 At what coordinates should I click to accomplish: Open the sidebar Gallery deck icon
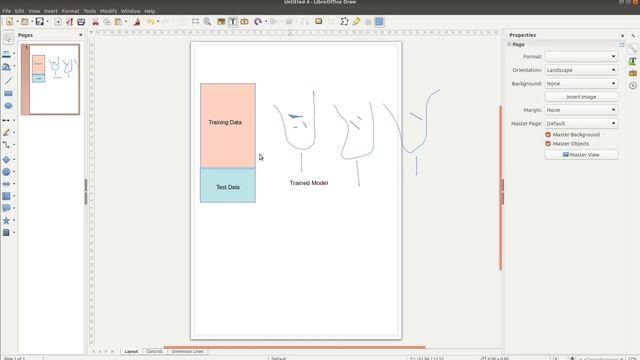pos(633,73)
